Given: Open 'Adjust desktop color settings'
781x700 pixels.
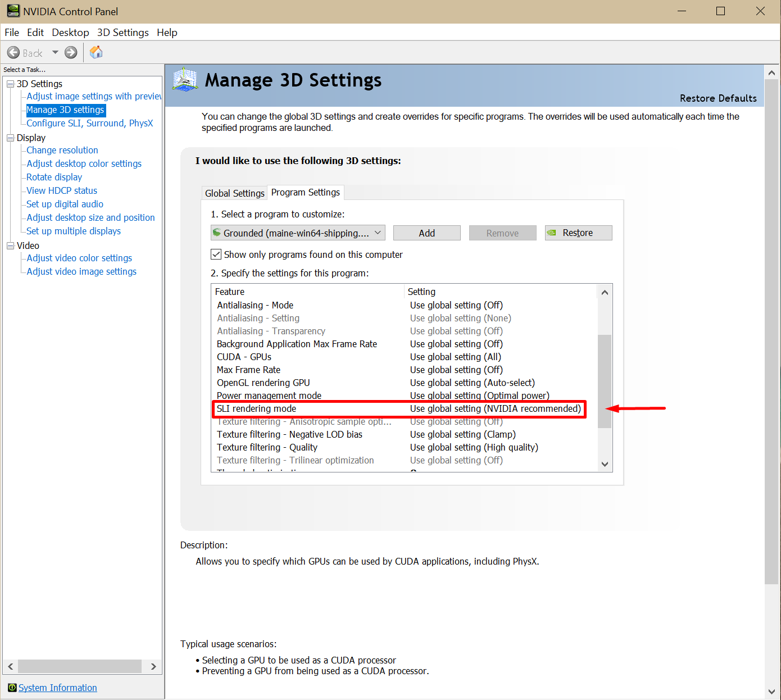Looking at the screenshot, I should [x=84, y=164].
